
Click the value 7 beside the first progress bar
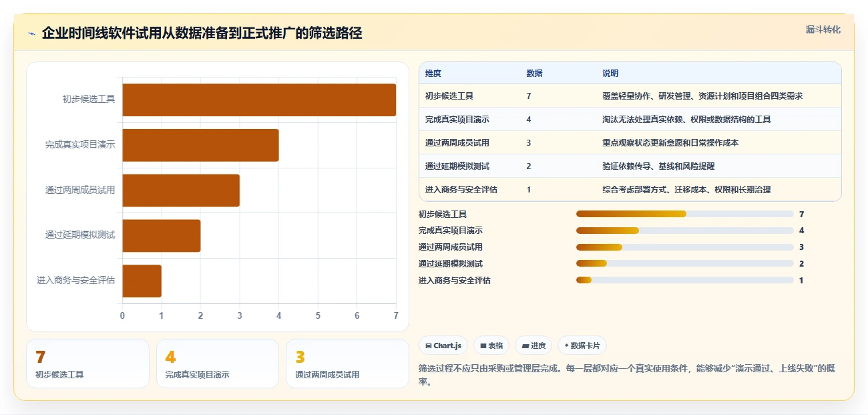(x=801, y=215)
